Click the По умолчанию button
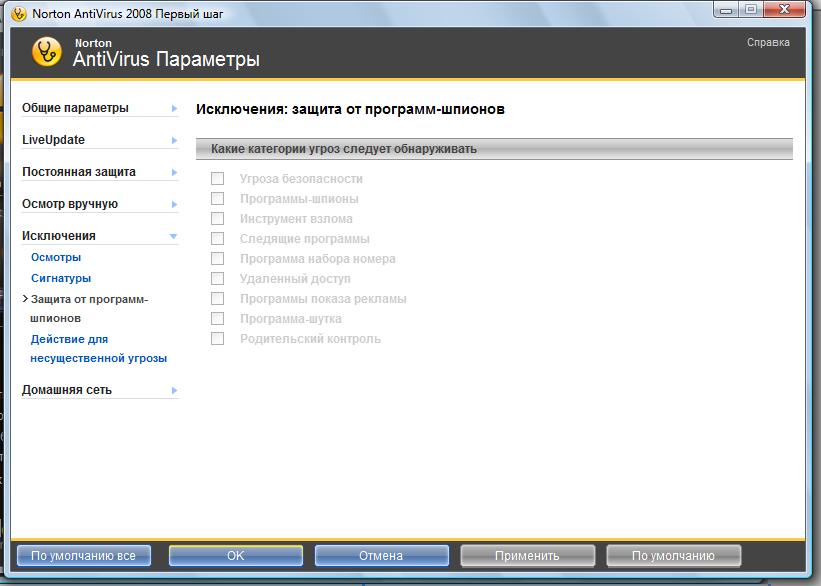Image resolution: width=821 pixels, height=586 pixels. [x=673, y=556]
